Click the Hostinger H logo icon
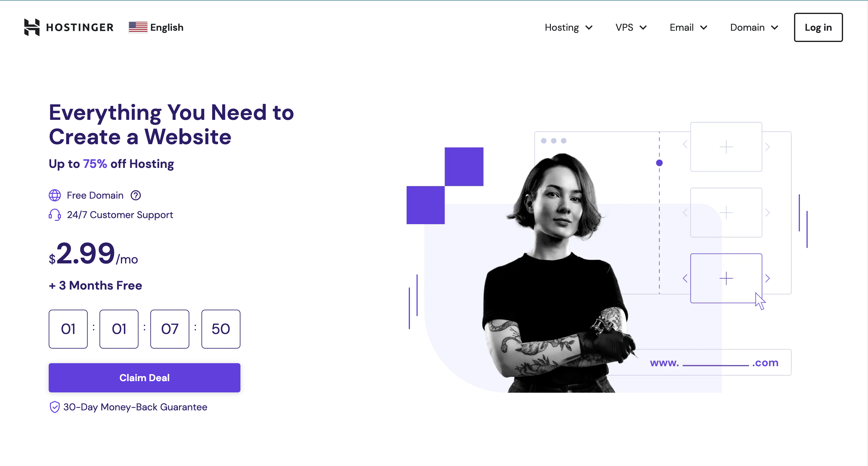This screenshot has width=868, height=466. (32, 27)
